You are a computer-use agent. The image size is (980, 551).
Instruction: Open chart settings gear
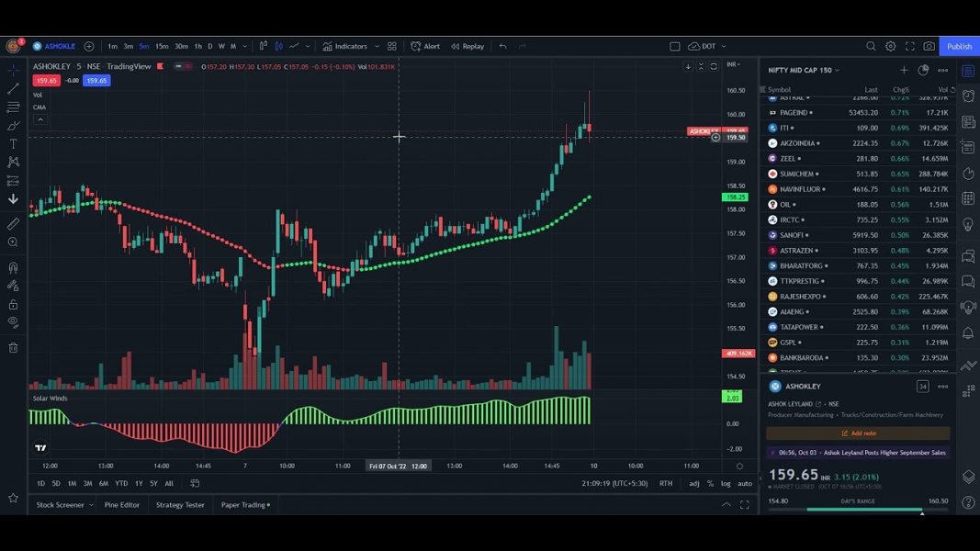(x=891, y=46)
